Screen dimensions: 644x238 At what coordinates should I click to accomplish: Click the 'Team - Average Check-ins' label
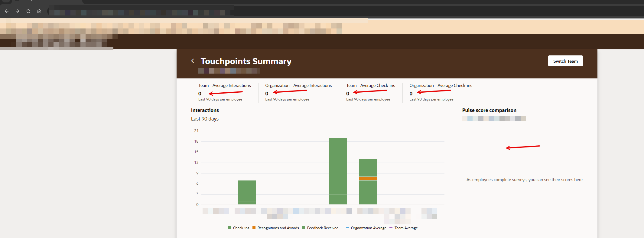point(371,85)
